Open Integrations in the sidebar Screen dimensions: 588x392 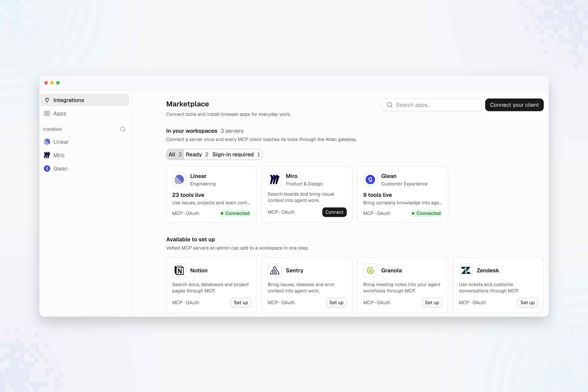85,100
